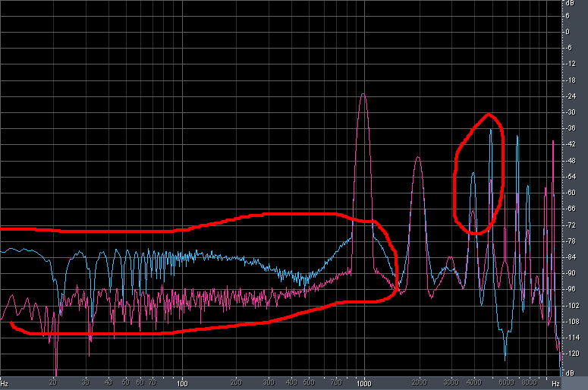
Task: Click the 1000 Hz axis label
Action: click(363, 383)
